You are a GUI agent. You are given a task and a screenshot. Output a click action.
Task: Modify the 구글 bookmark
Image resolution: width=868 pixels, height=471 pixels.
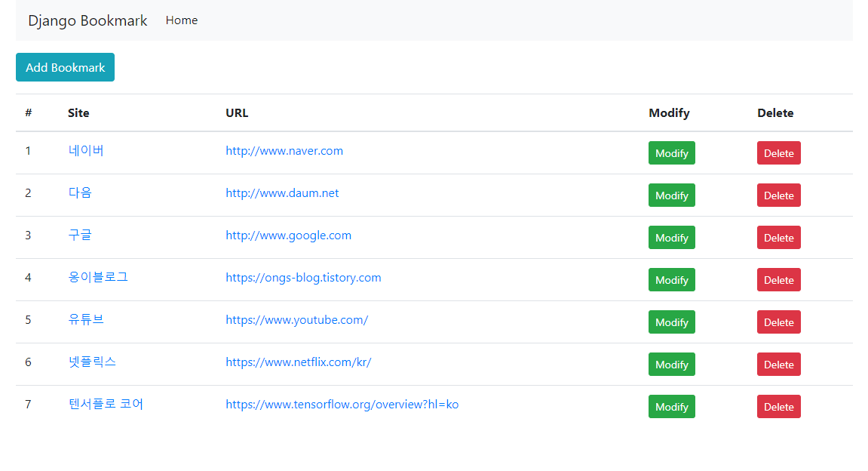pyautogui.click(x=671, y=237)
